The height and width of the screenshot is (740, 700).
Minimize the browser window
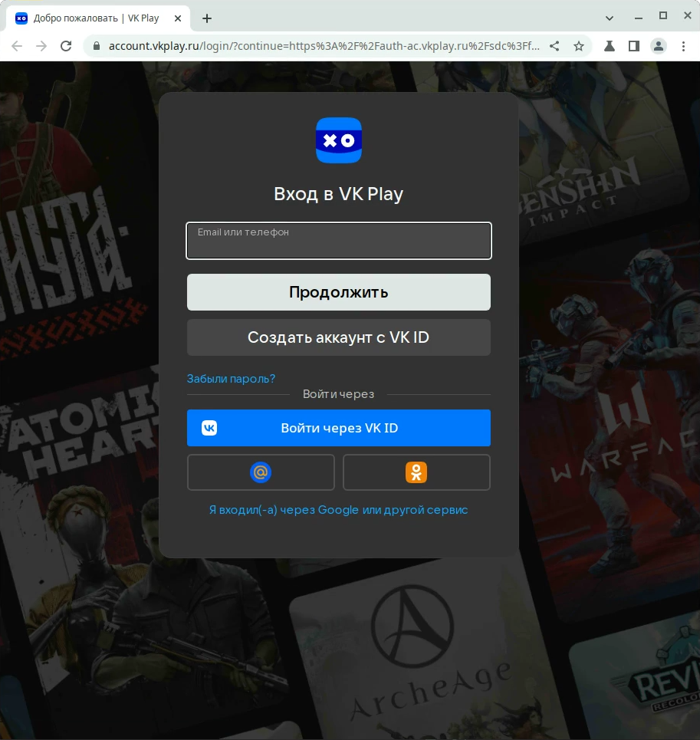tap(639, 18)
